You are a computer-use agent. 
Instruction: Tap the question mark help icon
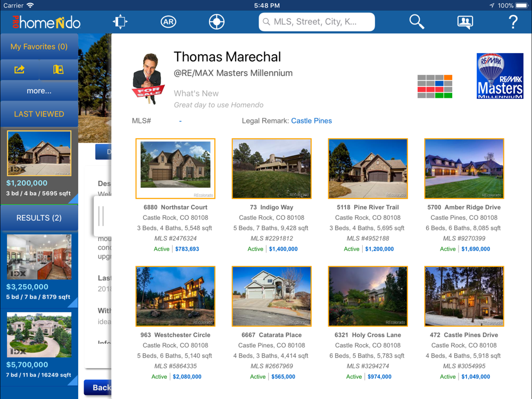513,22
